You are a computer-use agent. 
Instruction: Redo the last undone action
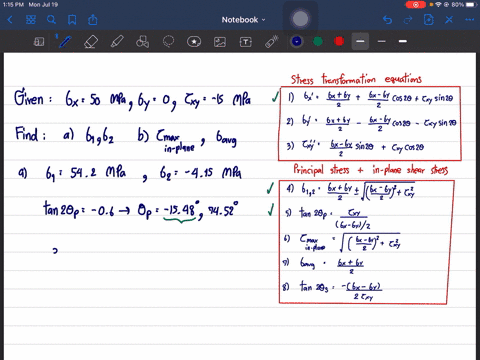(x=408, y=20)
